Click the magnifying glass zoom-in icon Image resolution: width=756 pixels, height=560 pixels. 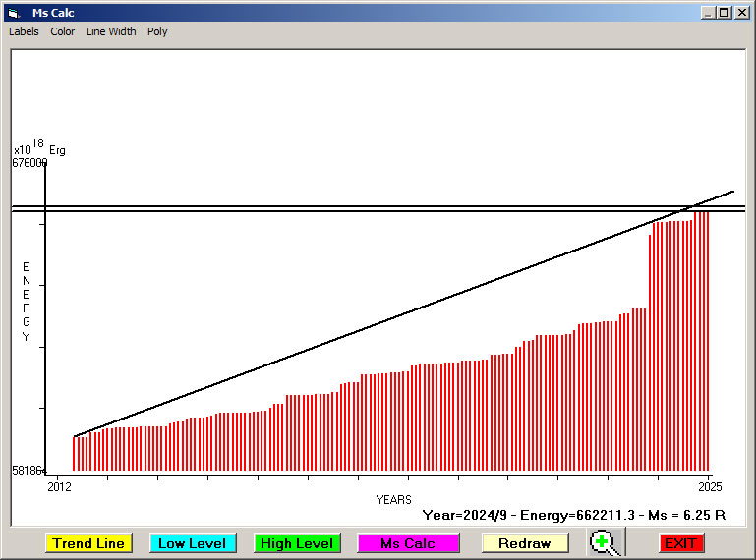[606, 542]
